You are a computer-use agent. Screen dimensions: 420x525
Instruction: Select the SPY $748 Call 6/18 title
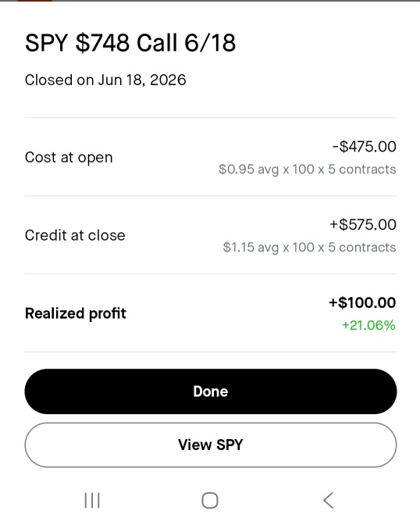[130, 43]
